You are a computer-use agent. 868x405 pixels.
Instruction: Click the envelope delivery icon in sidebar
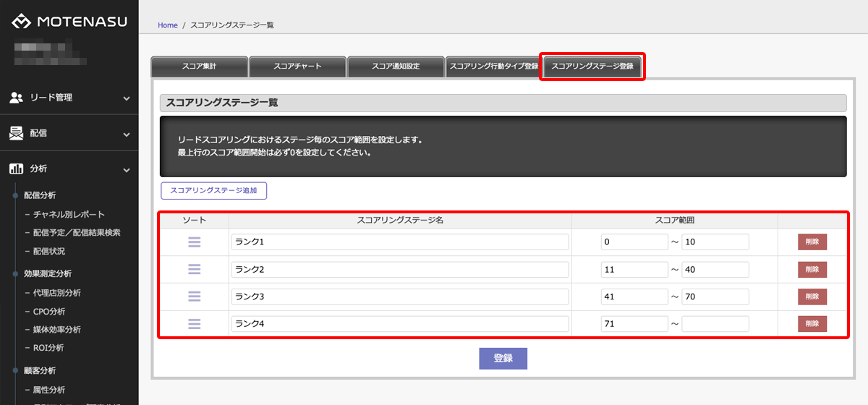pyautogui.click(x=16, y=133)
